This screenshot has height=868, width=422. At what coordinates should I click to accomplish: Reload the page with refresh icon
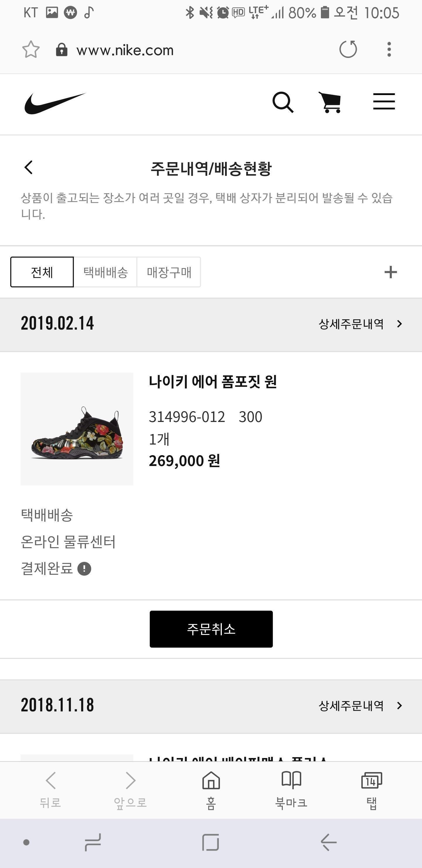pos(348,50)
